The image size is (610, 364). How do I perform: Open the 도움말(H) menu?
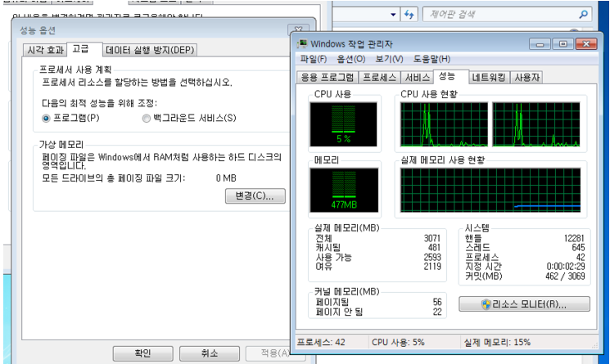click(432, 59)
